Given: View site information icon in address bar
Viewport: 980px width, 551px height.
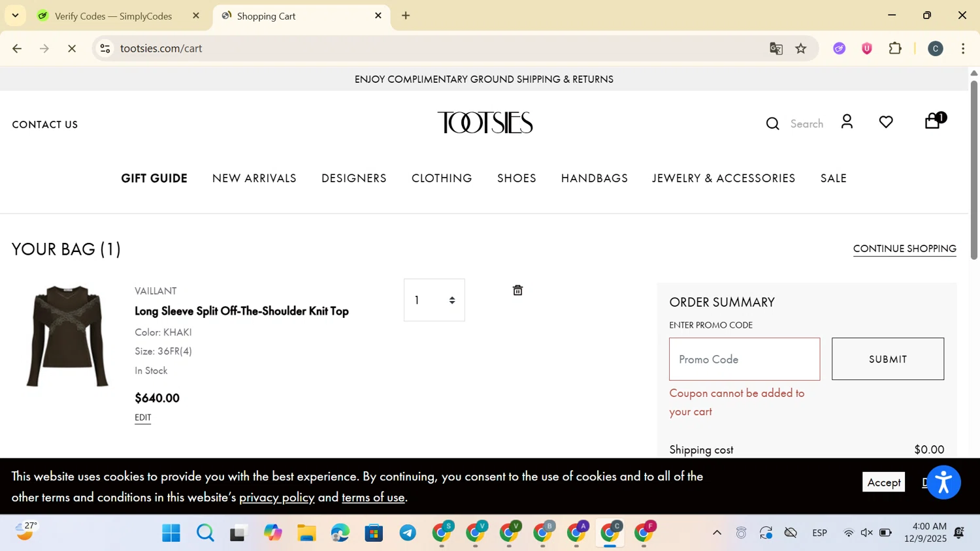Looking at the screenshot, I should [105, 48].
